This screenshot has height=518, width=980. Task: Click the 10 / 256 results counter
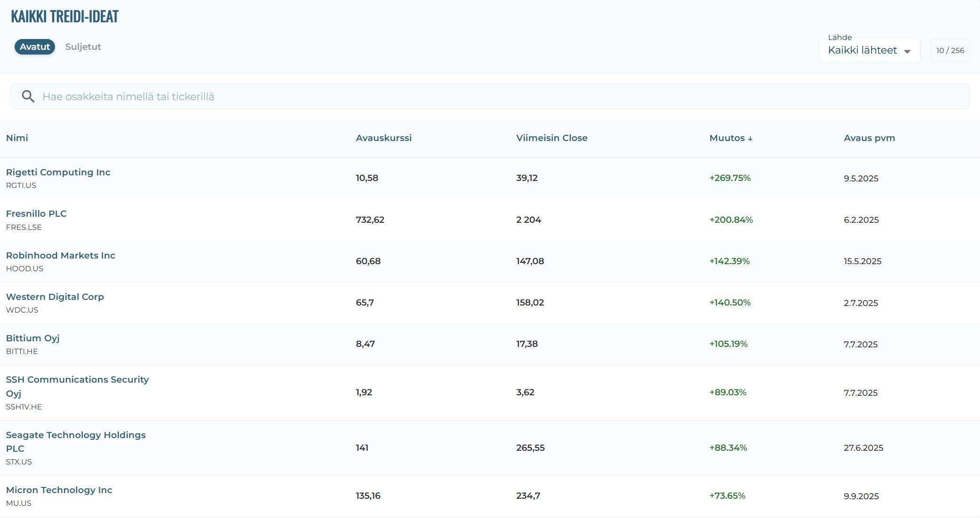coord(950,50)
